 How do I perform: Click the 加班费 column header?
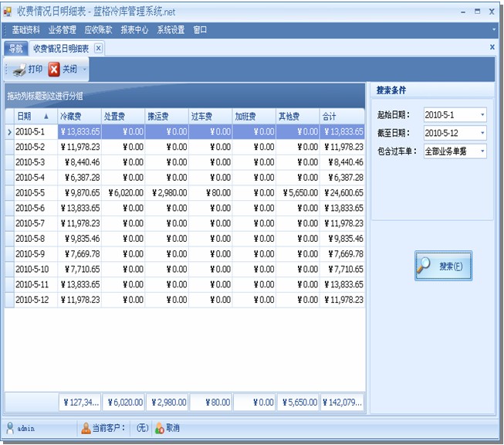coord(254,116)
